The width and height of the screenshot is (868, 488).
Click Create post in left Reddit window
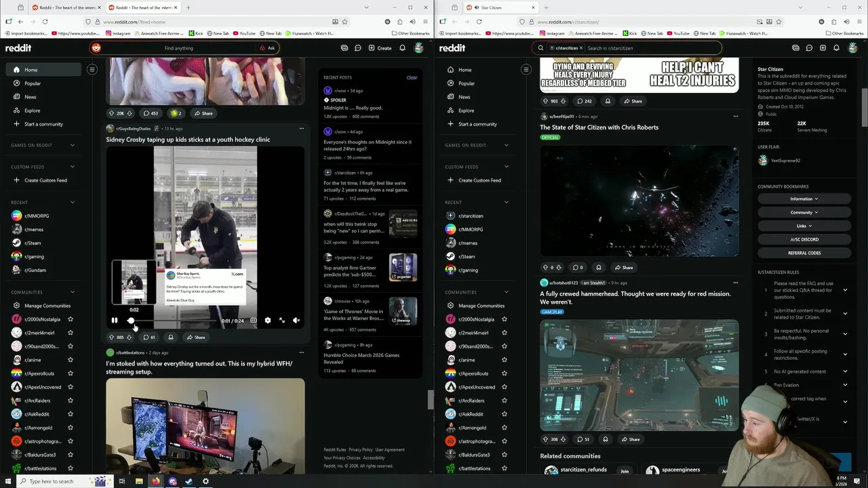point(380,48)
